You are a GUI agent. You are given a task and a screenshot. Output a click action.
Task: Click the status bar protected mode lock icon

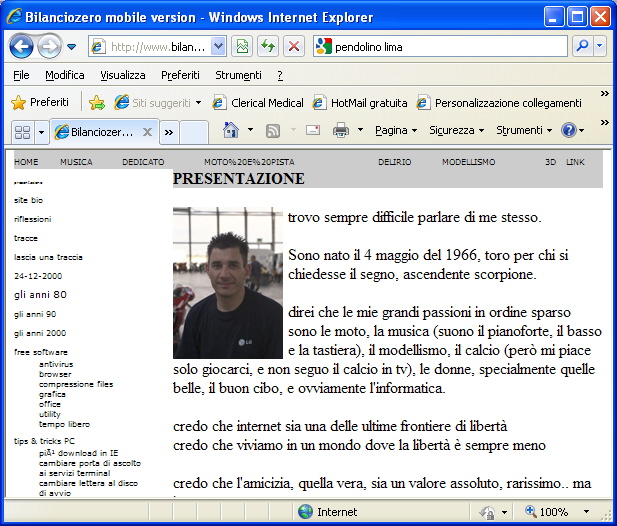(488, 512)
